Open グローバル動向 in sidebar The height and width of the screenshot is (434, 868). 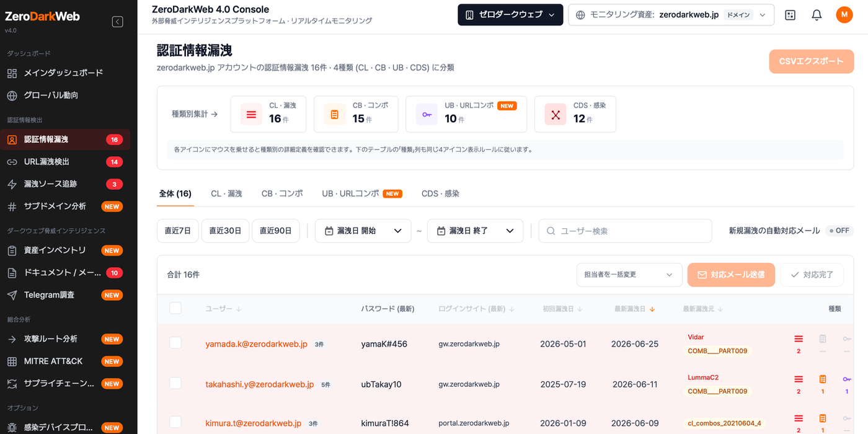coord(65,95)
